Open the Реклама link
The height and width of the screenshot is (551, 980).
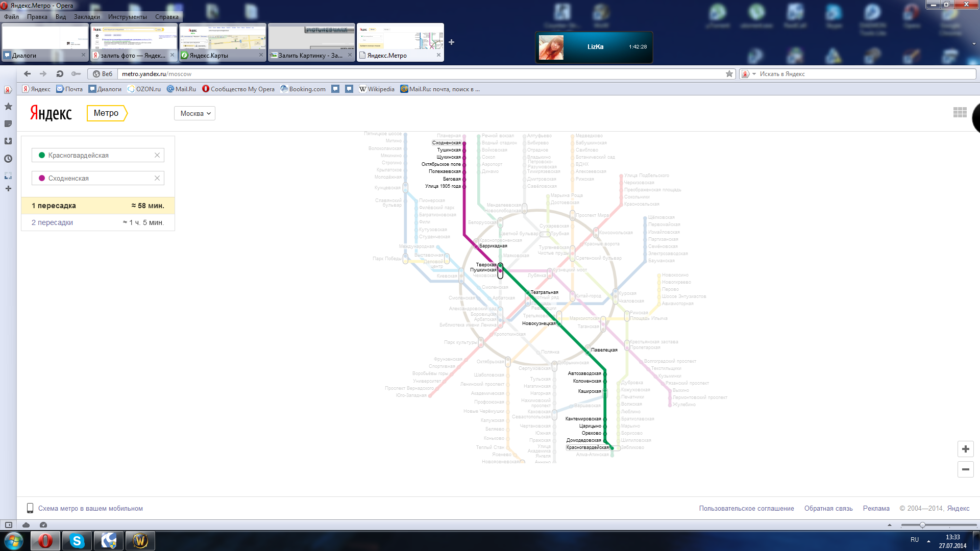(x=876, y=508)
